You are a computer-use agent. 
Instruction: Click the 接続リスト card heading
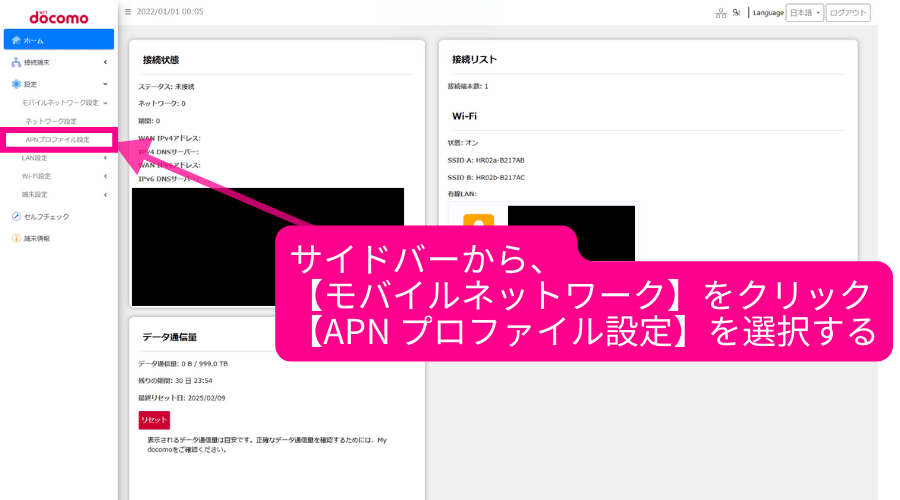(474, 59)
